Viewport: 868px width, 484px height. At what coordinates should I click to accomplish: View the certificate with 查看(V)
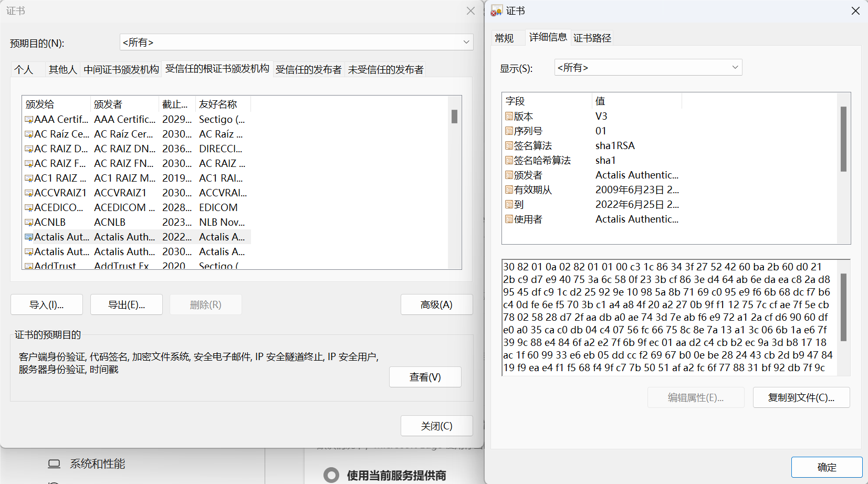point(425,377)
